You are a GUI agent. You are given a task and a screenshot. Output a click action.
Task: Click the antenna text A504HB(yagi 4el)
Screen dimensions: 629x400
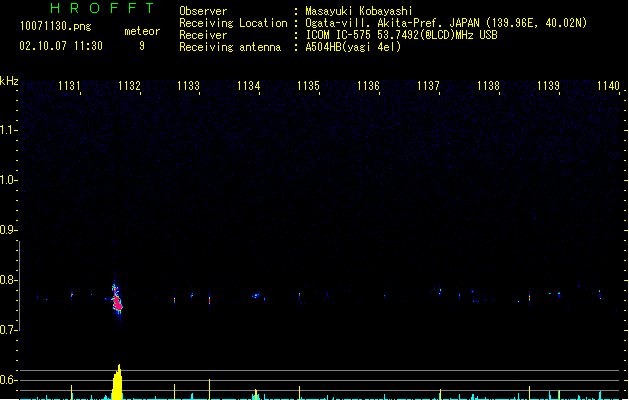pyautogui.click(x=353, y=47)
